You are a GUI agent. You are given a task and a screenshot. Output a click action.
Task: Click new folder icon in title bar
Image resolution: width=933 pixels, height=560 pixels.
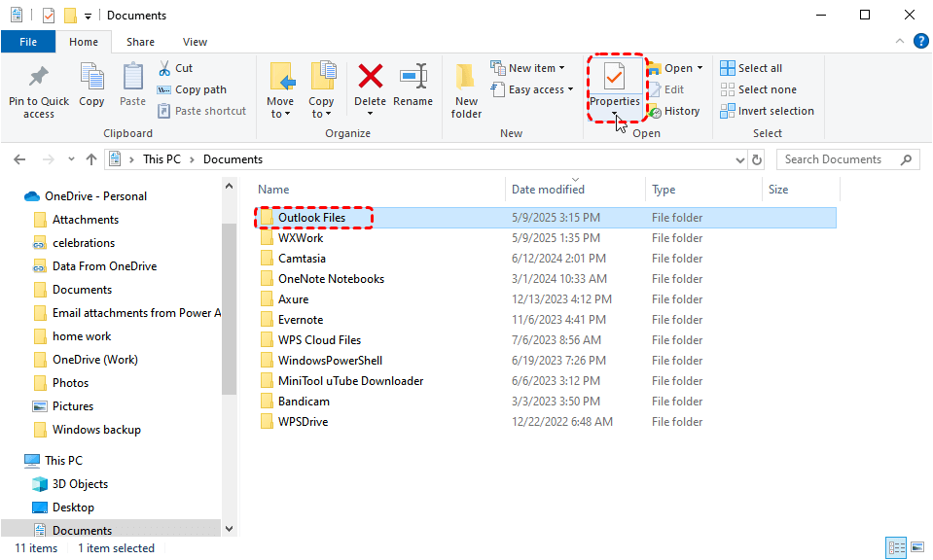pyautogui.click(x=70, y=15)
